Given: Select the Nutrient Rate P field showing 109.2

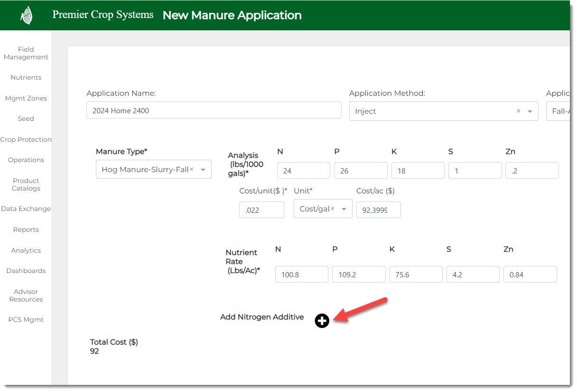Looking at the screenshot, I should 359,274.
